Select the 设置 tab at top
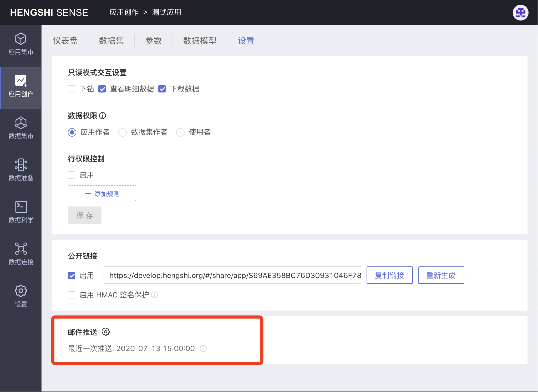 tap(246, 41)
